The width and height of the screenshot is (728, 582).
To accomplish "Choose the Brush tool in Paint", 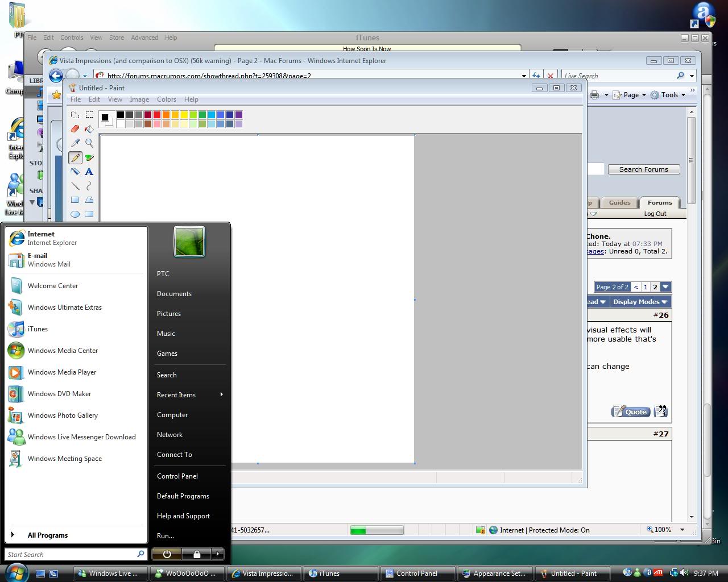I will 89,157.
